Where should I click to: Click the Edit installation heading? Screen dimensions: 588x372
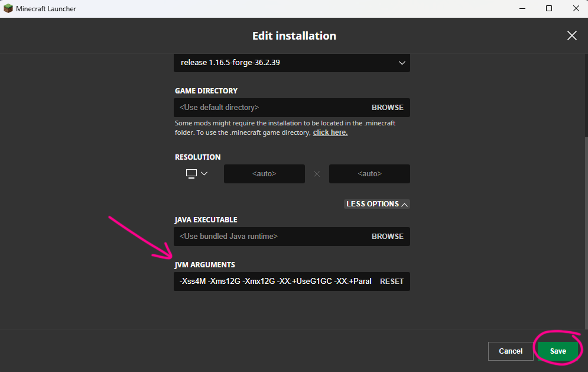point(294,35)
